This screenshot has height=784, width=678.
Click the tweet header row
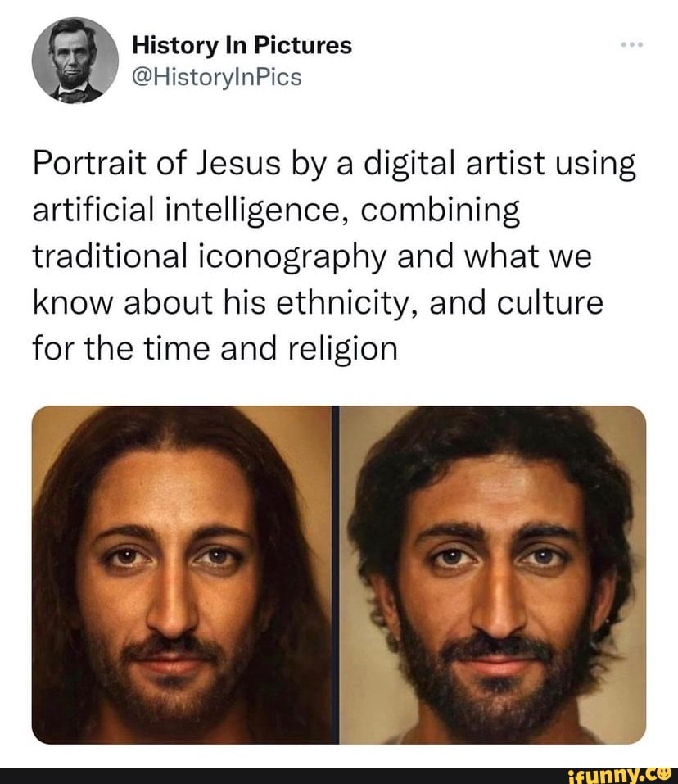tap(246, 61)
